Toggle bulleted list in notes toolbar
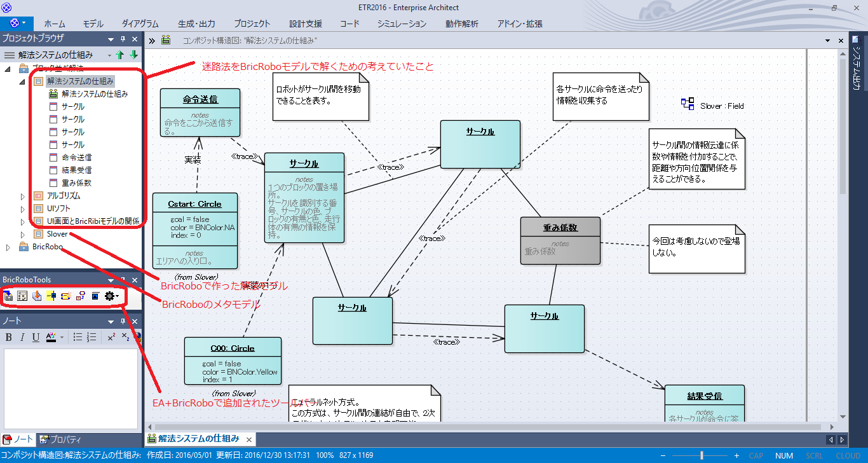The width and height of the screenshot is (868, 463). [x=78, y=337]
